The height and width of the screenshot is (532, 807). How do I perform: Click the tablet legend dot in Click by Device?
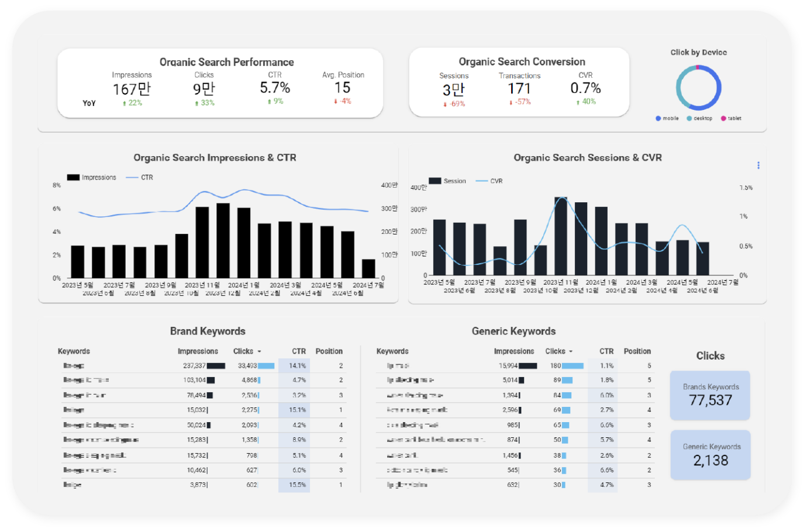point(723,118)
